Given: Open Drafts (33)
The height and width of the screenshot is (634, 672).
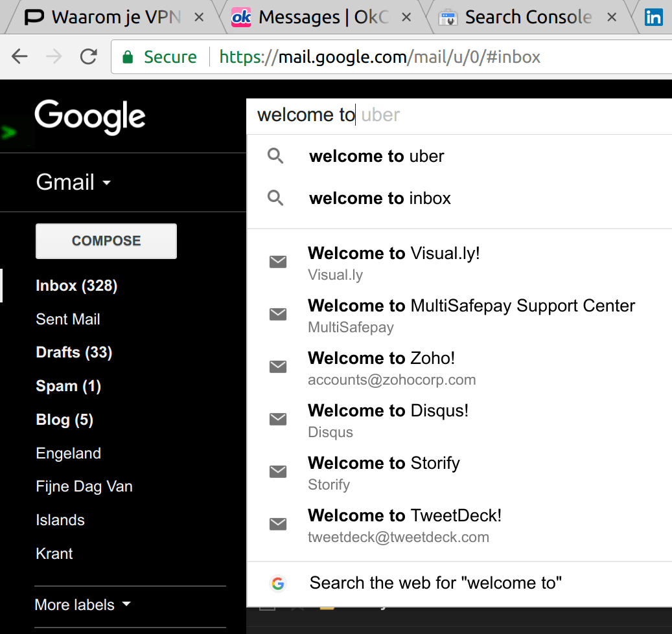Looking at the screenshot, I should [x=74, y=352].
